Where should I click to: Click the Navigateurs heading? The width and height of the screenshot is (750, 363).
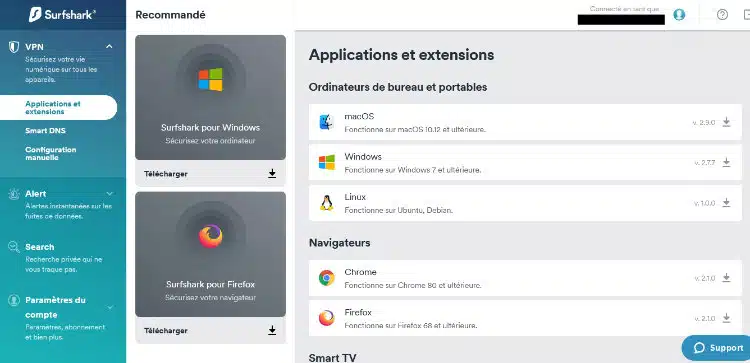click(340, 242)
